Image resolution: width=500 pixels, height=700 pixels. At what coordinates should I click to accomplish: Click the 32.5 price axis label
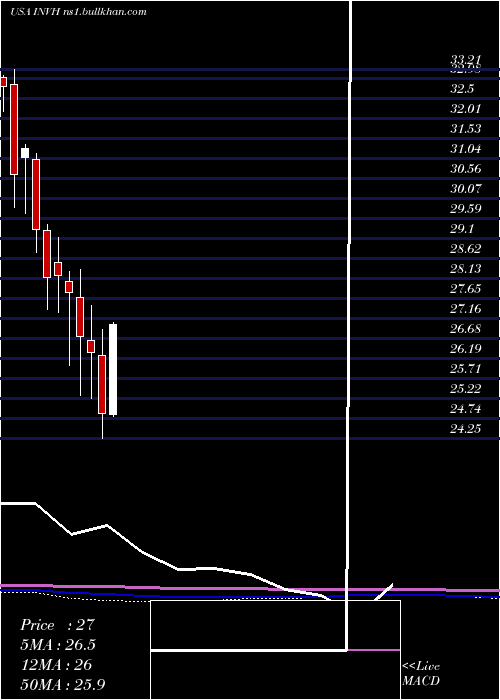tap(462, 89)
